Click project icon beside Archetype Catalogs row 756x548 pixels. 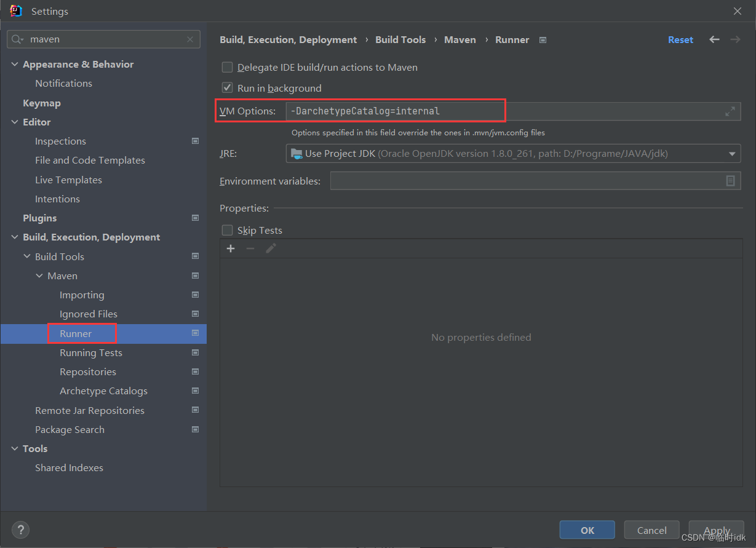195,391
